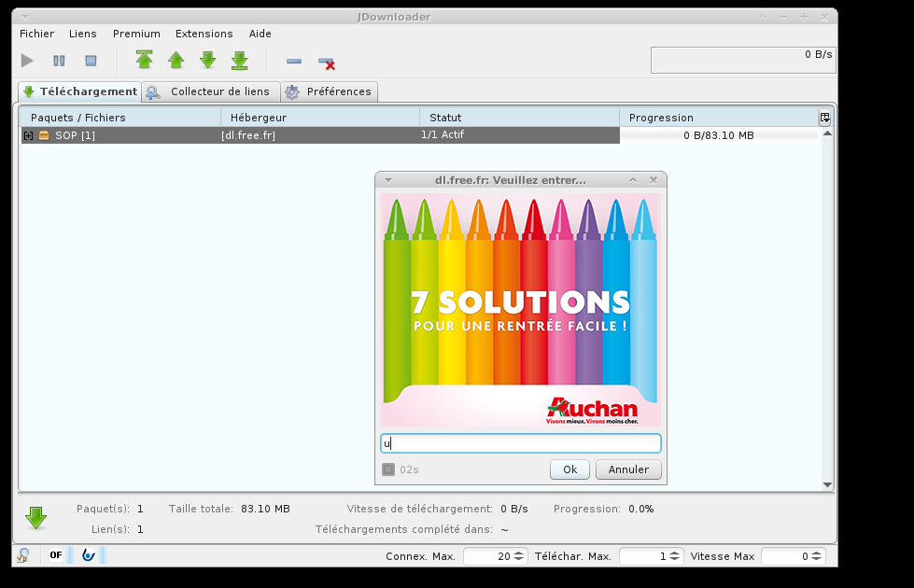This screenshot has height=588, width=914.
Task: Click the Auchan crayons captcha image
Action: [521, 310]
